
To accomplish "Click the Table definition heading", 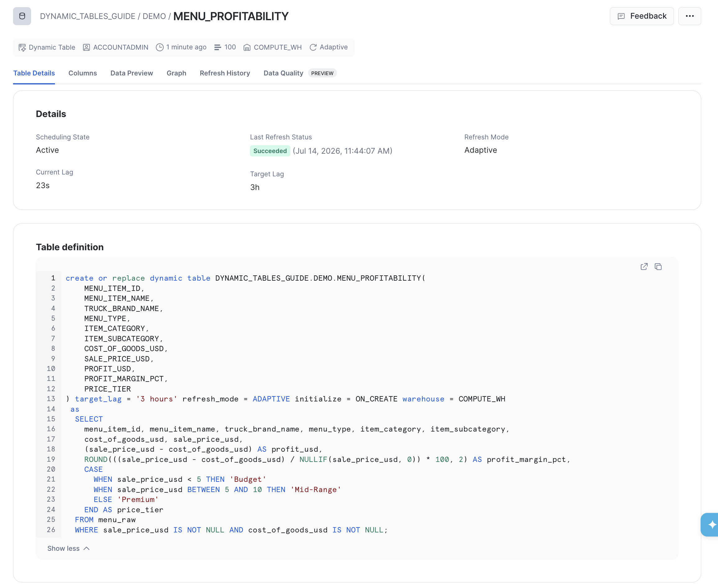I will tap(70, 247).
